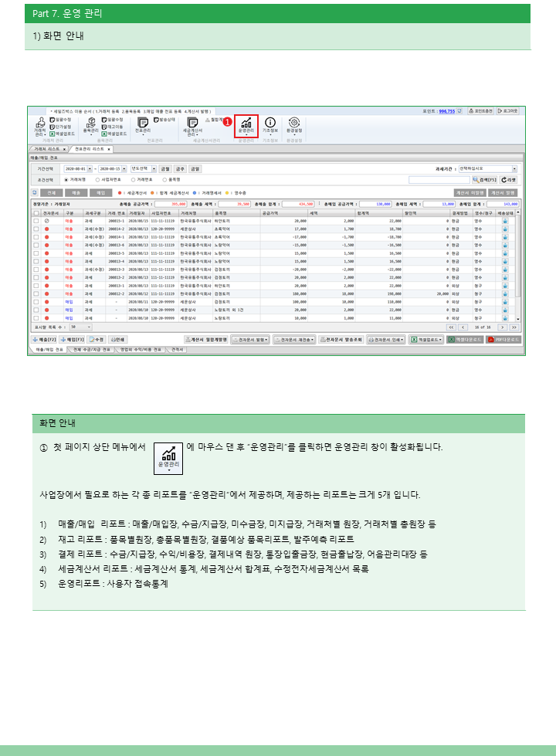Click table vertical scrollbar down arrow
Image resolution: width=556 pixels, height=756 pixels.
pos(518,319)
